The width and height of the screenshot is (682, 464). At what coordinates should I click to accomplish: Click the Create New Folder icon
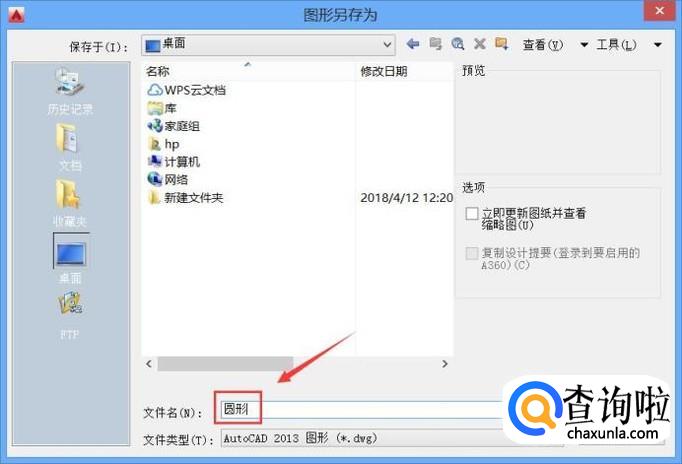click(501, 44)
